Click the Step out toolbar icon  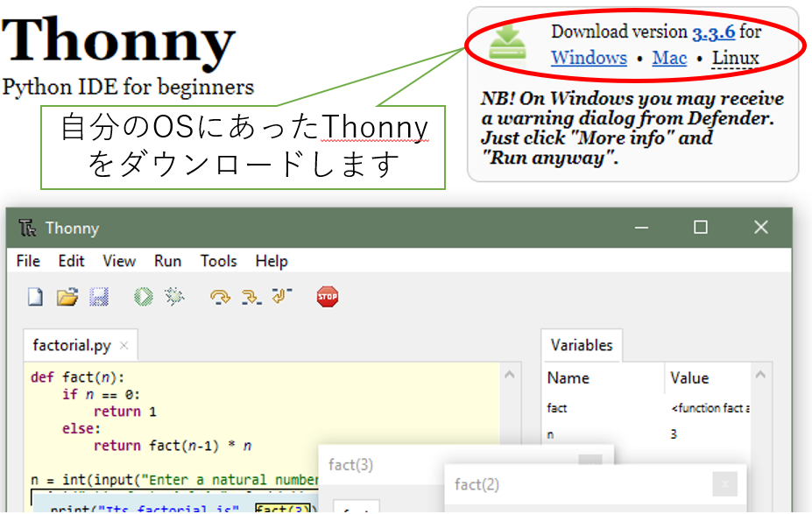click(282, 296)
